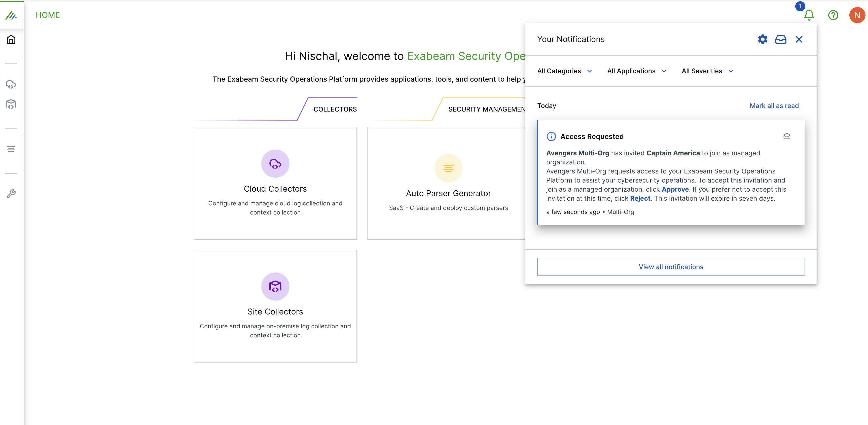Open Cloud Collectors from the sidebar icon

pos(11,84)
